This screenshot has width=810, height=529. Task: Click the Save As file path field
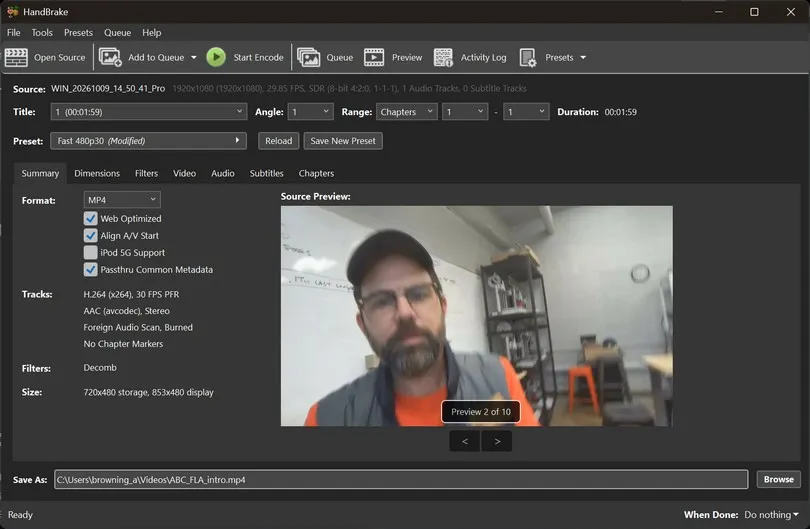pos(401,479)
